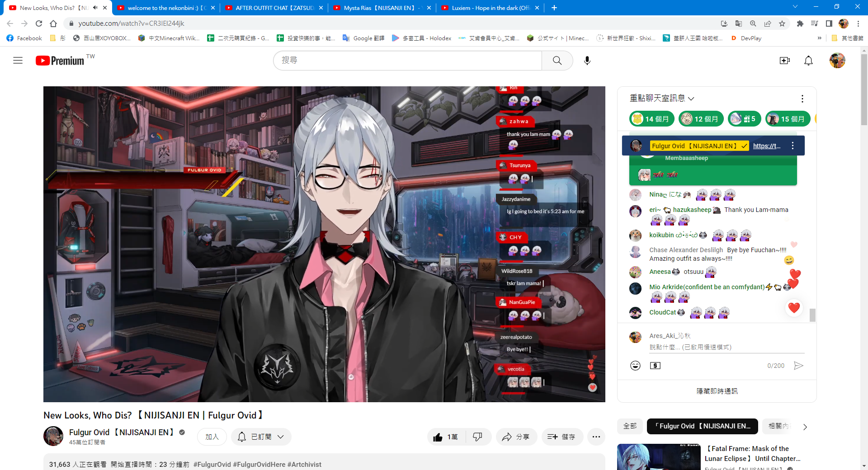Screen dimensions: 868x470
Task: Open the Holodex bookmark
Action: tap(421, 38)
